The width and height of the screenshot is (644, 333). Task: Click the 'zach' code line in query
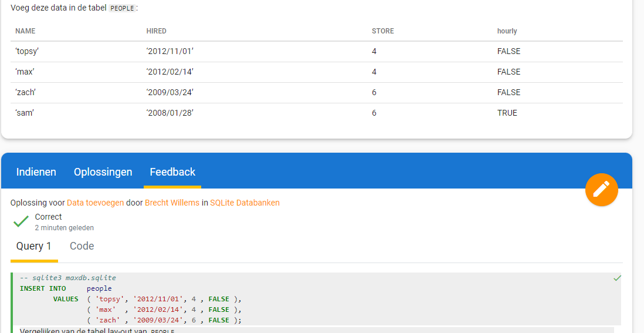pos(164,320)
